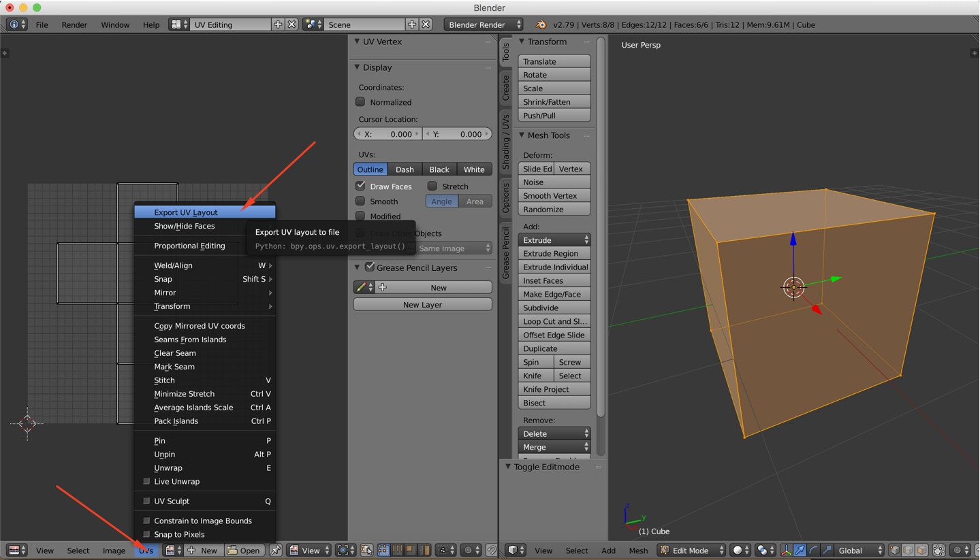Click the Info editor type icon
The width and height of the screenshot is (980, 560).
tap(16, 24)
